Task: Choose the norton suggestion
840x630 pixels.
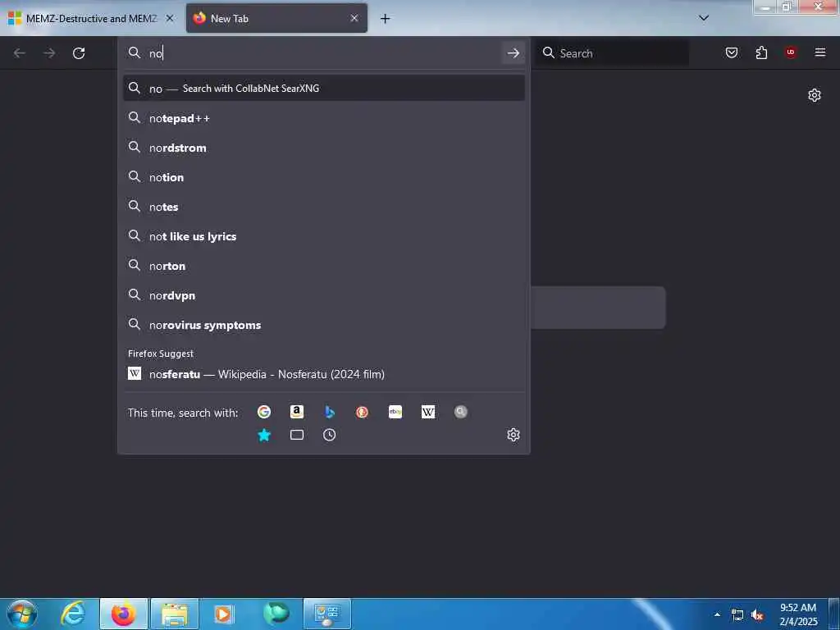Action: click(324, 266)
